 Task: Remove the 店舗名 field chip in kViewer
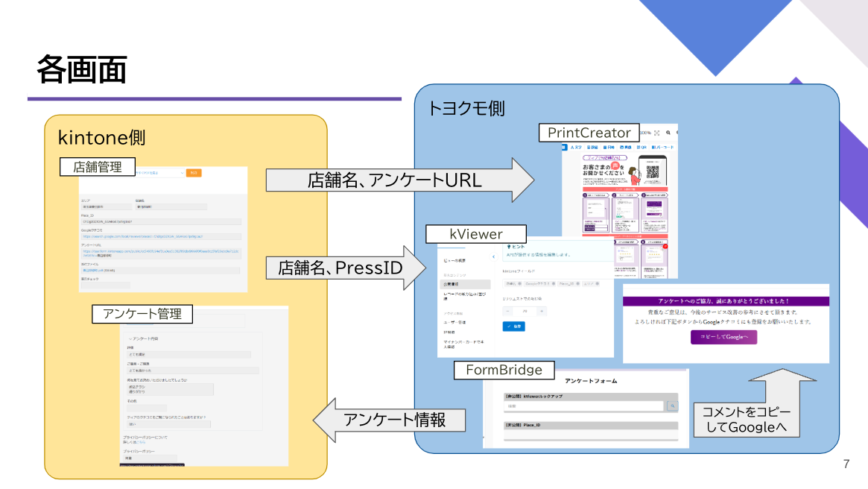(x=519, y=283)
